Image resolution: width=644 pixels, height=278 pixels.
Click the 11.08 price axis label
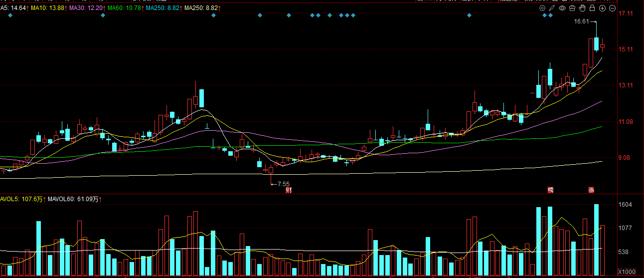626,122
